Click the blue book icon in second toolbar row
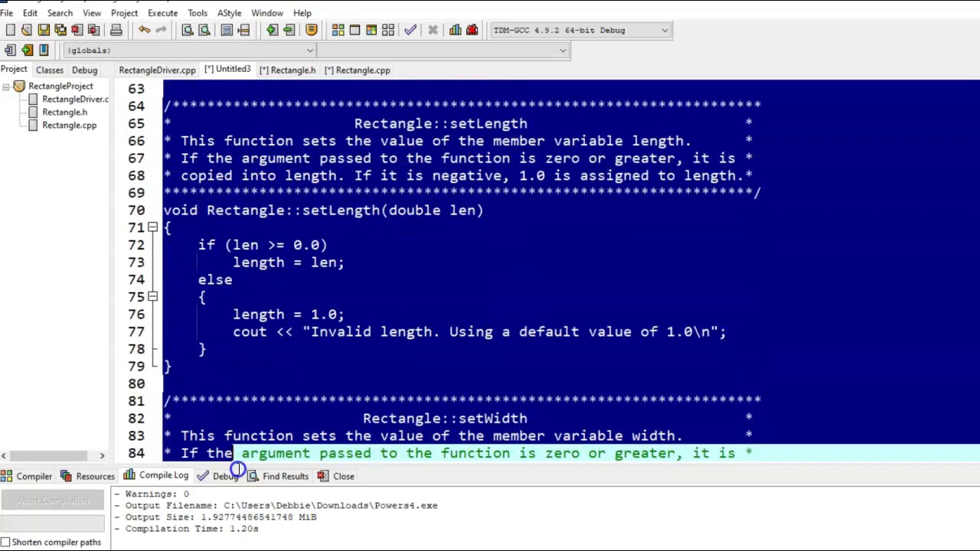 44,50
